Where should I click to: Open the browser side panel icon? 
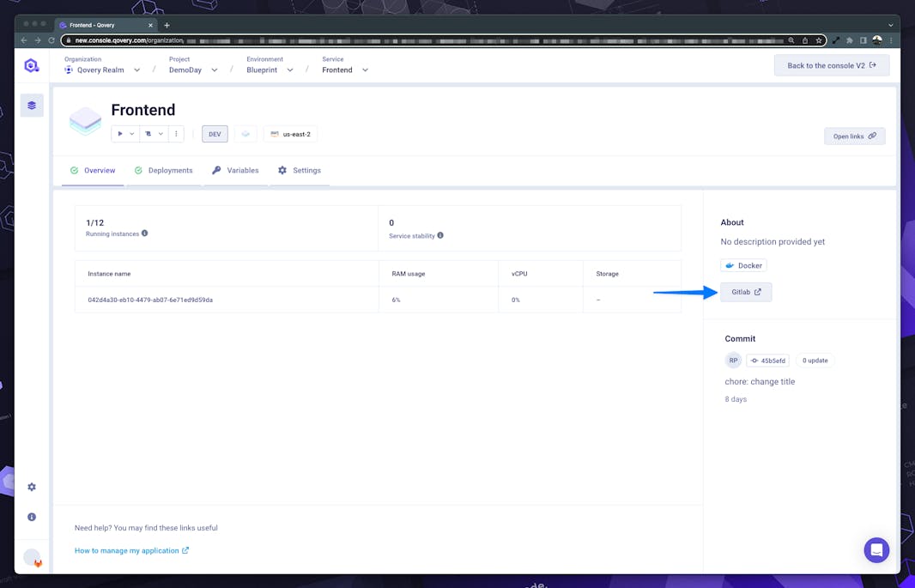click(863, 40)
